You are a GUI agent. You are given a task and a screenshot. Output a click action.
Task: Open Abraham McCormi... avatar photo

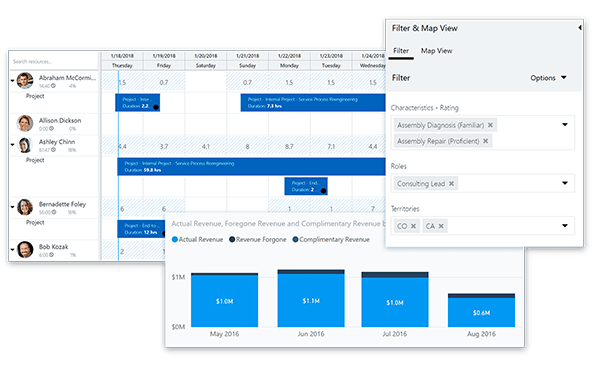coord(25,81)
